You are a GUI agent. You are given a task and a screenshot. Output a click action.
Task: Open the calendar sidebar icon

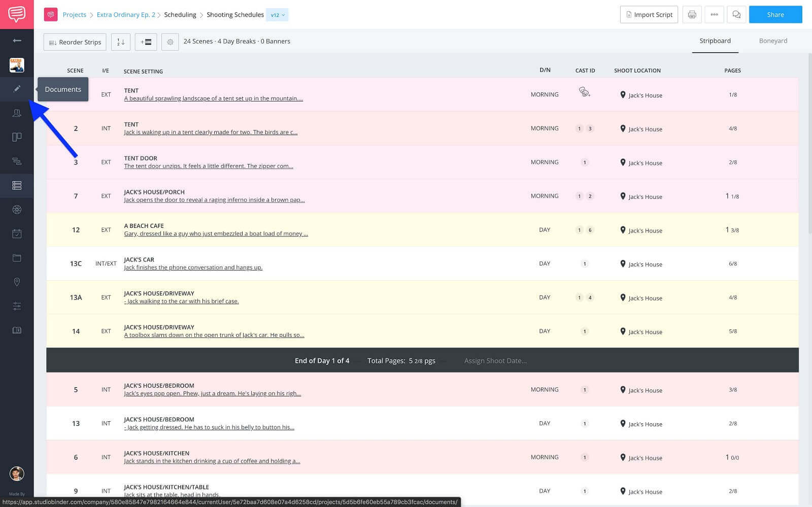coord(17,233)
